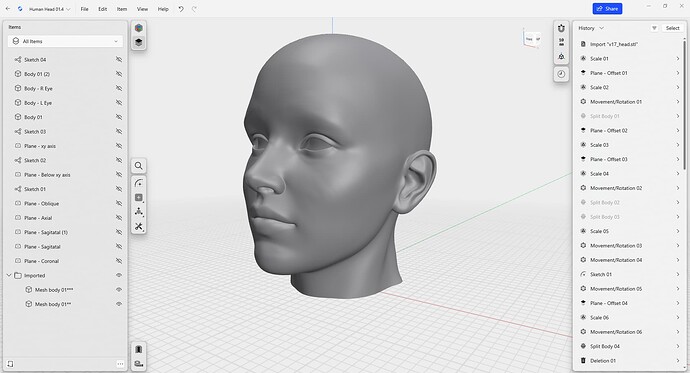This screenshot has width=690, height=373.
Task: Open the add shape tool
Action: click(x=139, y=197)
